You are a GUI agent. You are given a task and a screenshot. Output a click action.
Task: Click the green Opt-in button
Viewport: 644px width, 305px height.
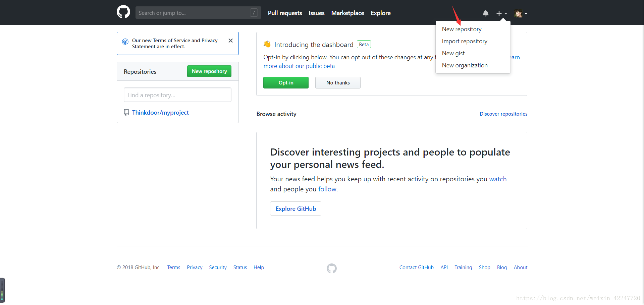click(286, 83)
